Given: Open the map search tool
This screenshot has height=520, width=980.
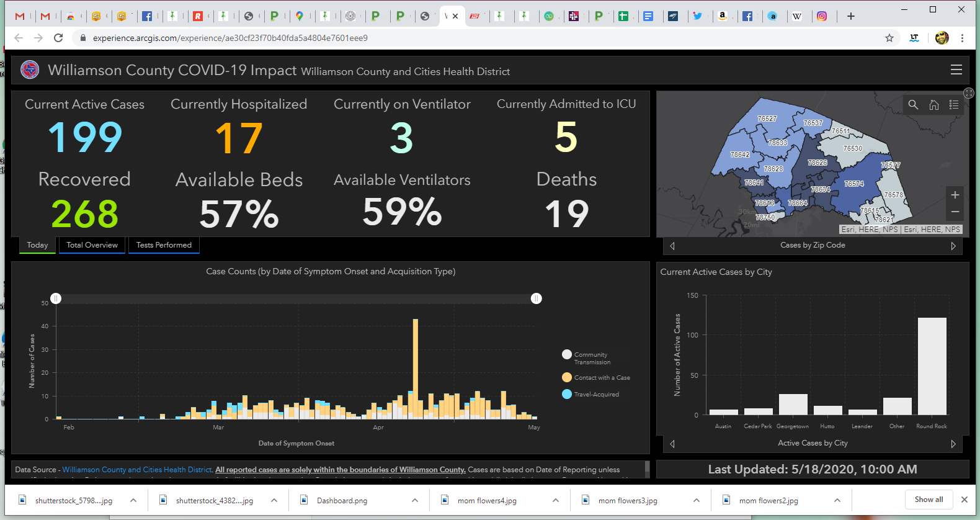Looking at the screenshot, I should point(913,105).
